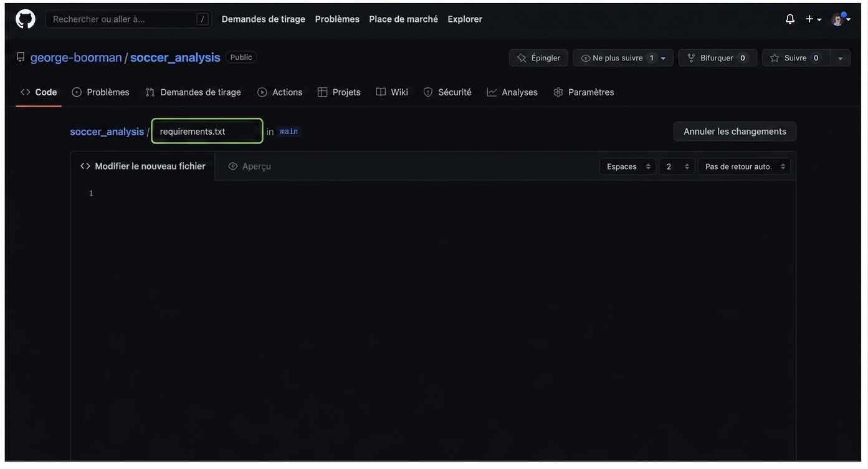Select the Code tab
The width and height of the screenshot is (868, 469).
[x=39, y=92]
